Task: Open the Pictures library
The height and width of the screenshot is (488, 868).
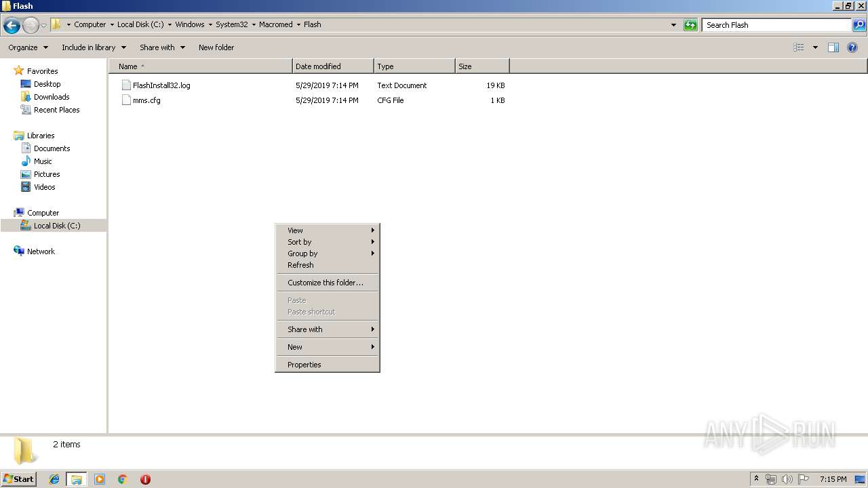Action: point(47,174)
